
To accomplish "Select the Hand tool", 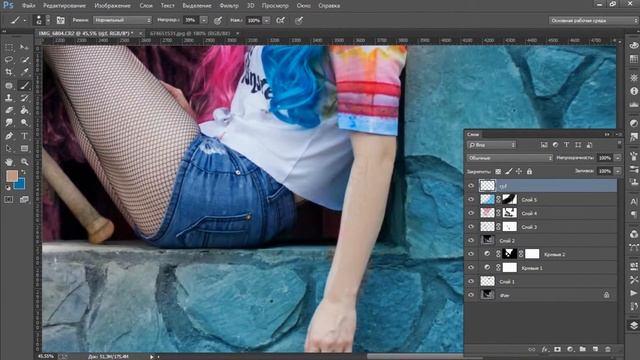I will (9, 162).
